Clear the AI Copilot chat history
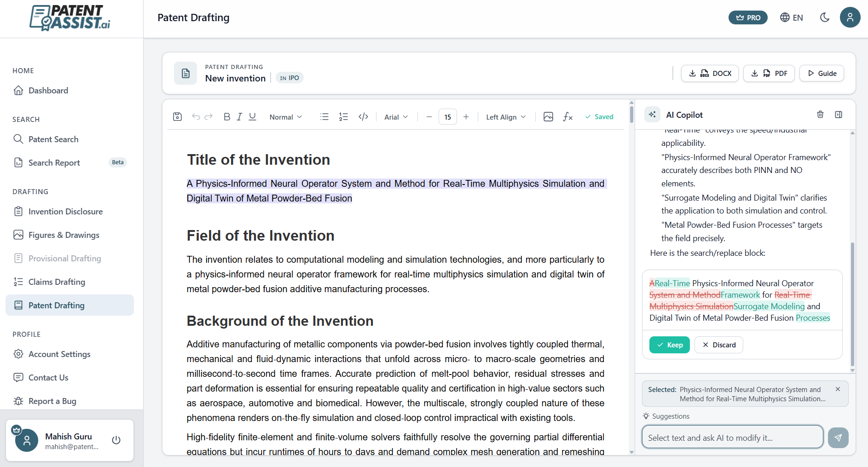Viewport: 868px width, 467px height. click(x=820, y=114)
